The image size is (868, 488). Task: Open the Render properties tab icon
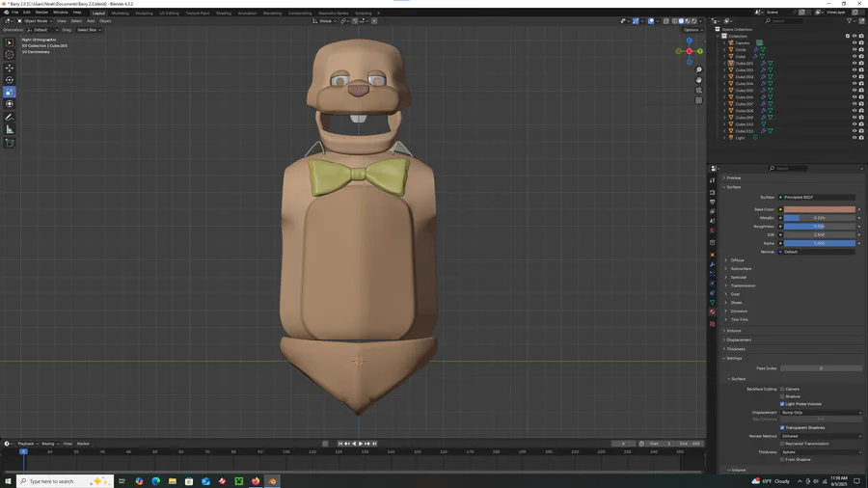[713, 193]
